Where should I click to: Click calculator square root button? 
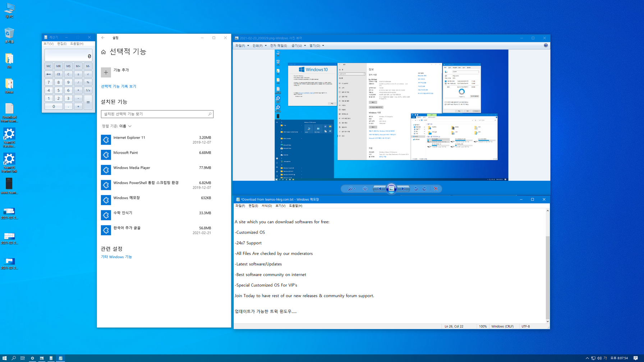point(88,74)
